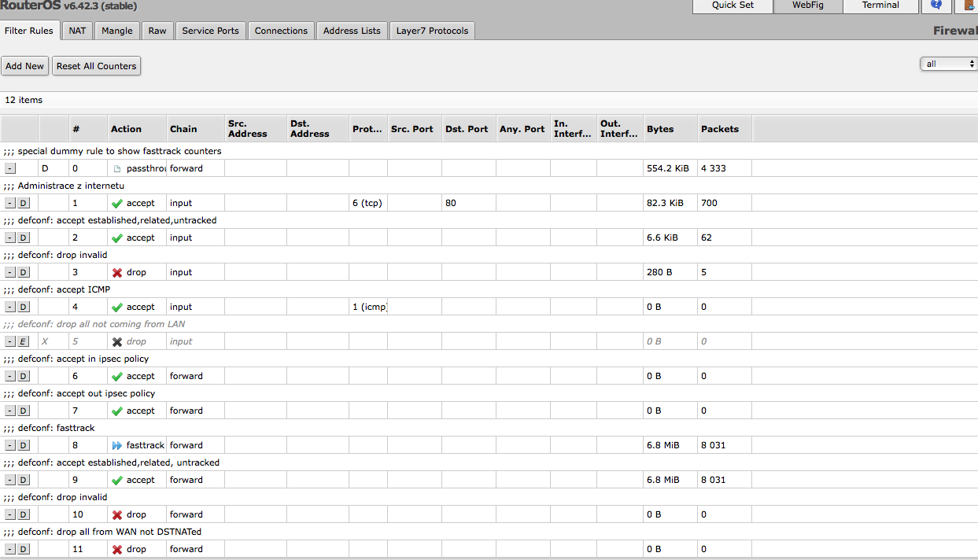Click the accept checkmark icon in rule 6
The height and width of the screenshot is (560, 978).
point(117,376)
